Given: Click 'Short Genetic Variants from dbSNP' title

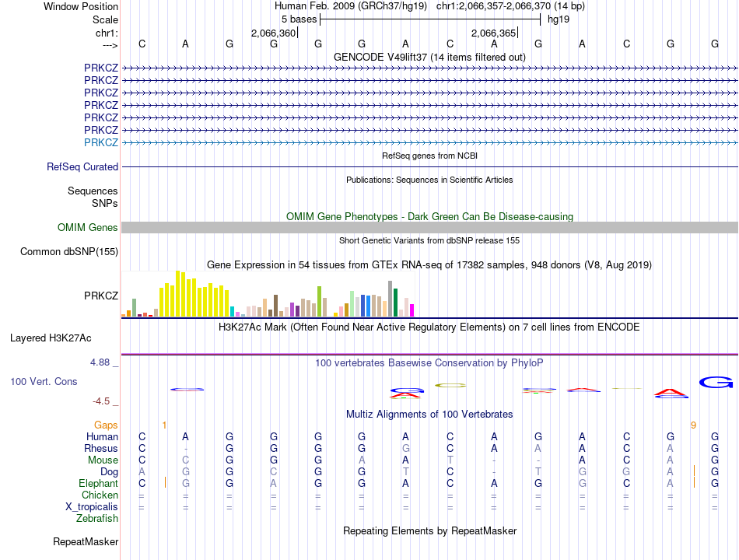Looking at the screenshot, I should tap(429, 240).
